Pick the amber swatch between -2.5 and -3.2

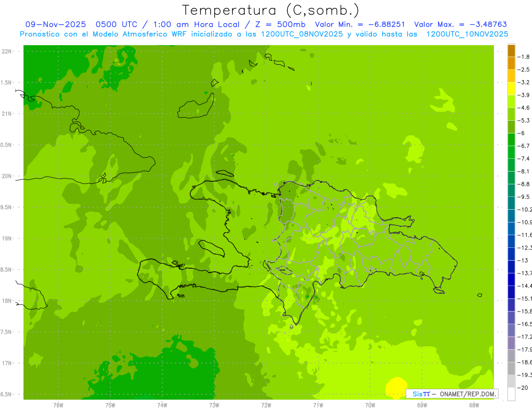click(x=511, y=76)
